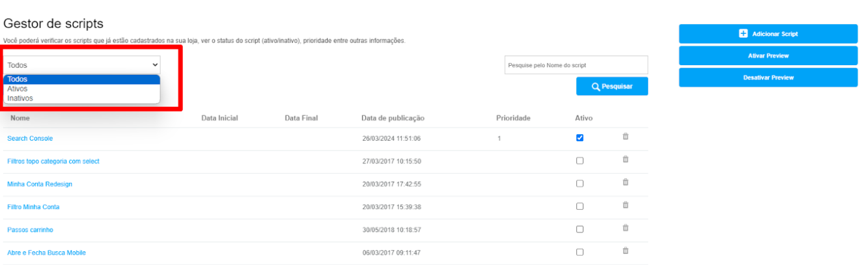This screenshot has height=265, width=868.
Task: Uncheck the Ativo checkbox for Search Console
Action: click(x=580, y=138)
